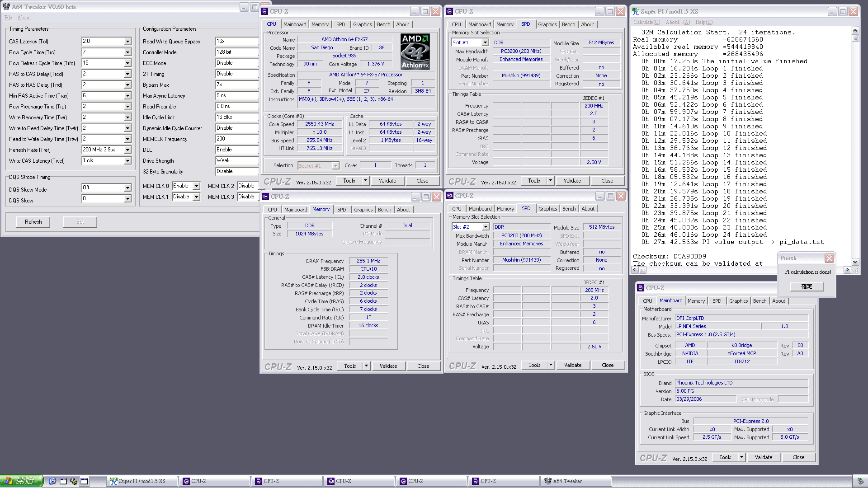Expand the Tools arrow in Slot #1 SPD window
Viewport: 868px width, 488px height.
pyautogui.click(x=550, y=181)
